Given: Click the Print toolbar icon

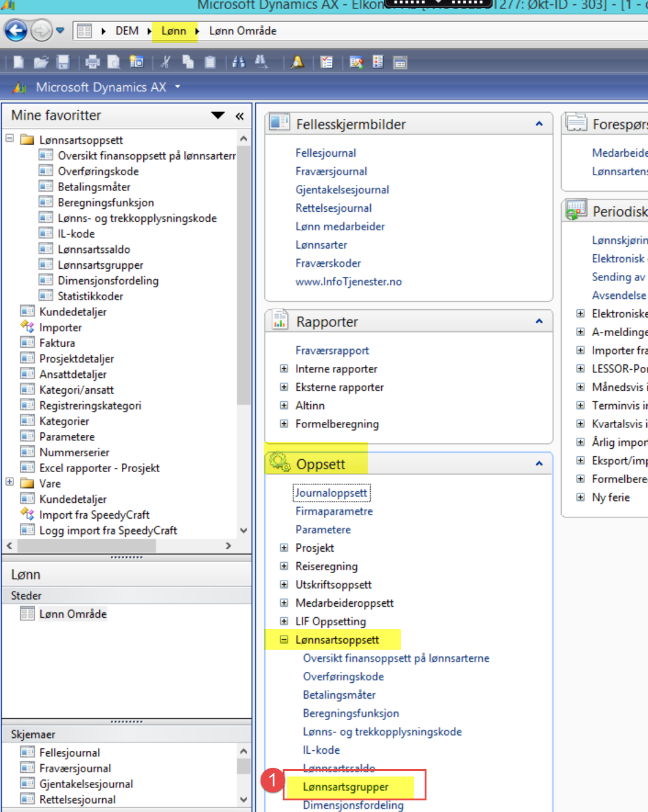Looking at the screenshot, I should click(x=92, y=62).
